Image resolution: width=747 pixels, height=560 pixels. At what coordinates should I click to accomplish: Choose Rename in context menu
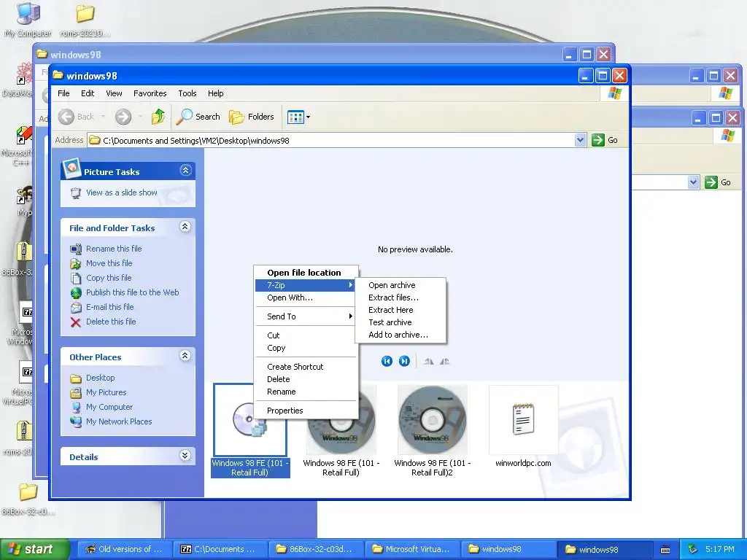[306, 392]
